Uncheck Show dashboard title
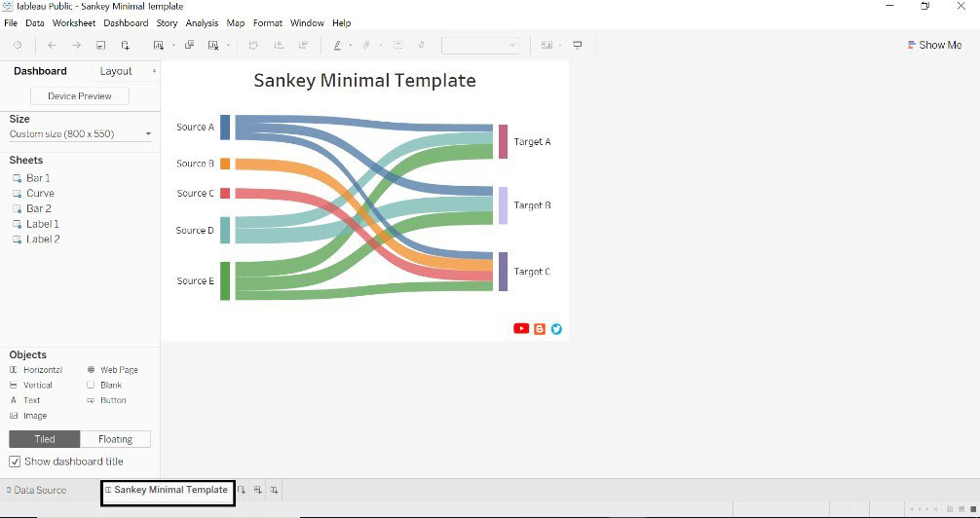The image size is (980, 518). (x=15, y=462)
